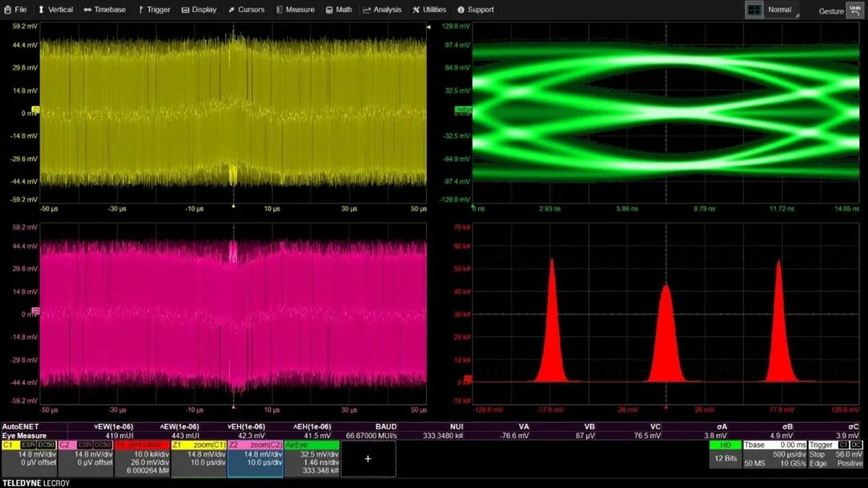Select the NUI measurement column header

coord(457,427)
